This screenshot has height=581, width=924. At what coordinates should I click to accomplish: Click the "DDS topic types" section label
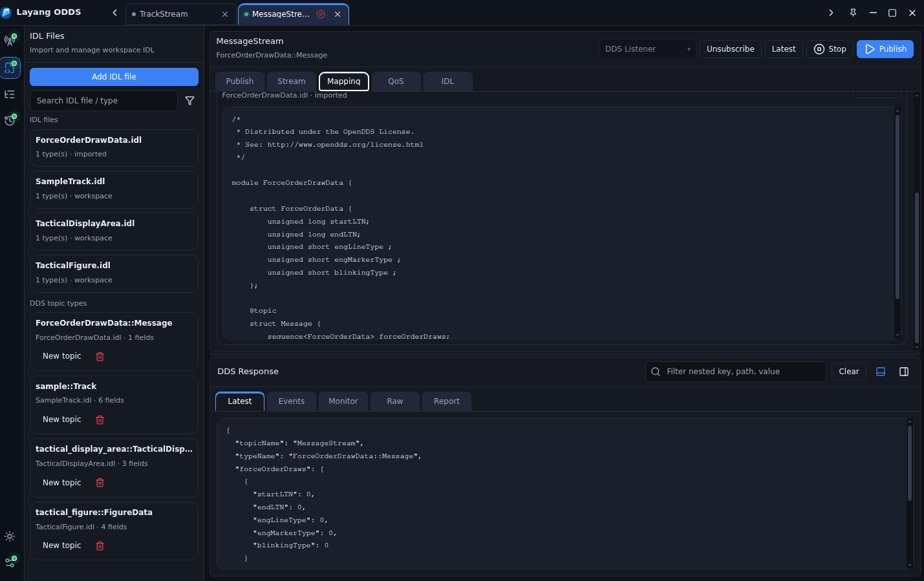pyautogui.click(x=58, y=304)
